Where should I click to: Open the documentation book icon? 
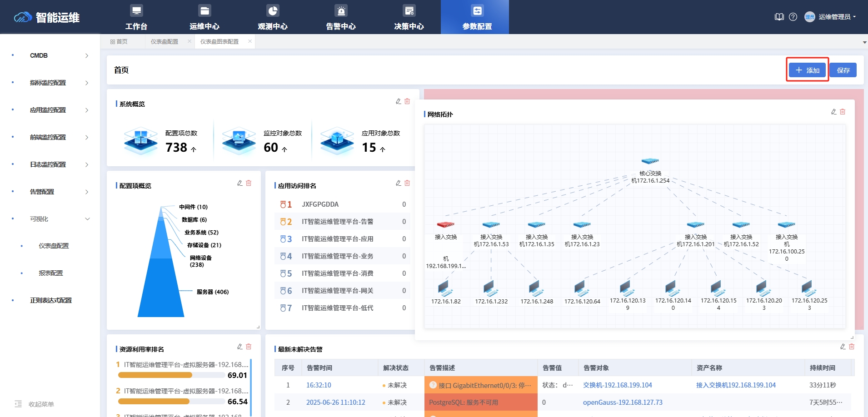pos(779,17)
